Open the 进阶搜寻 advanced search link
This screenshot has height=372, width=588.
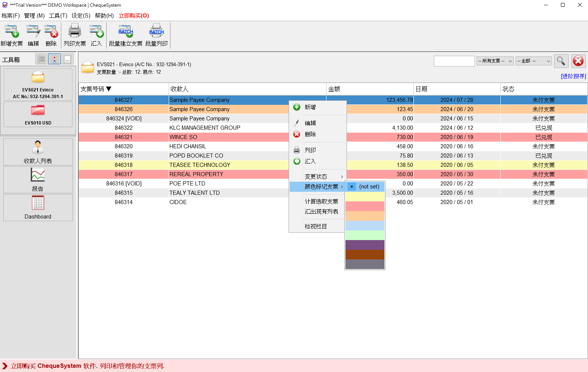[573, 76]
